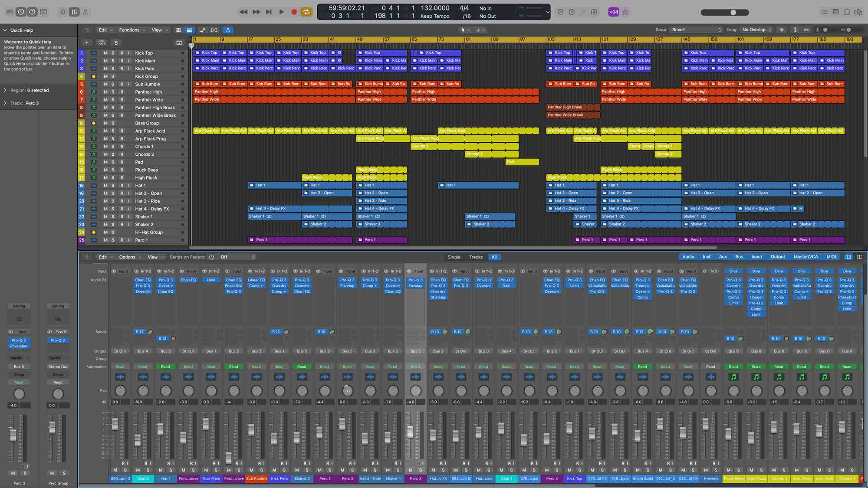Toggle Cycle mode button
Image resolution: width=868 pixels, height=488 pixels.
306,12
